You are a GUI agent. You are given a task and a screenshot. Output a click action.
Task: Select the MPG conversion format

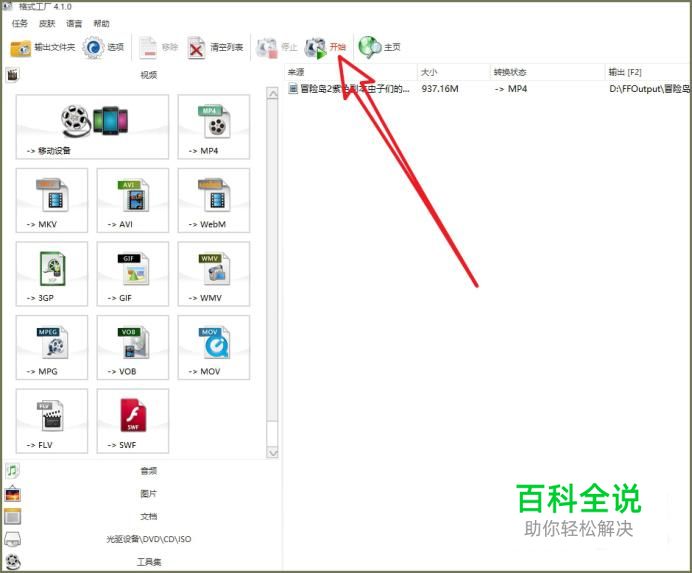pyautogui.click(x=52, y=347)
